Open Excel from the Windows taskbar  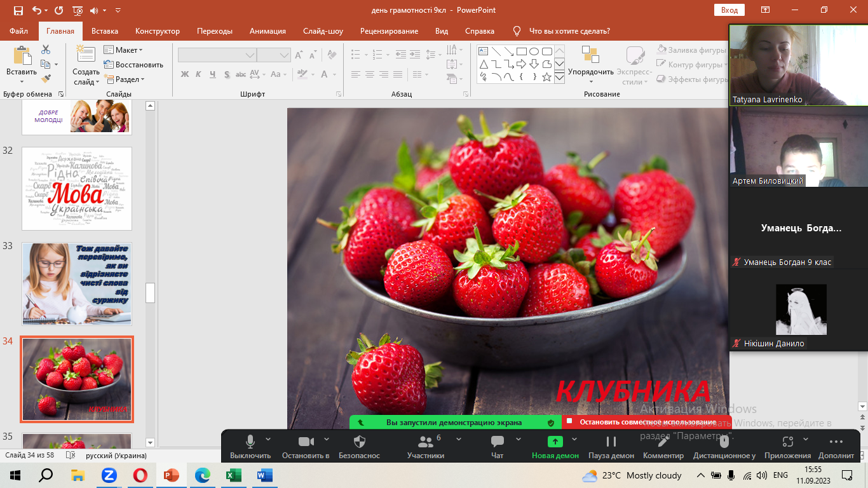tap(234, 475)
